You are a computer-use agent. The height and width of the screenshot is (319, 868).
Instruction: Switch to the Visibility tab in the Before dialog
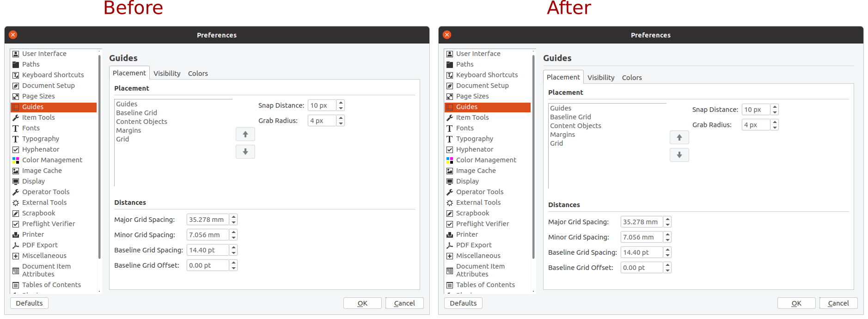167,74
